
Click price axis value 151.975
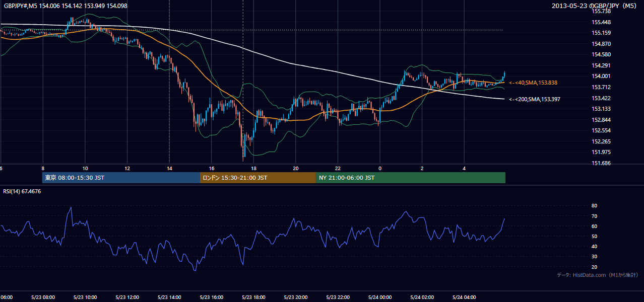pos(601,152)
